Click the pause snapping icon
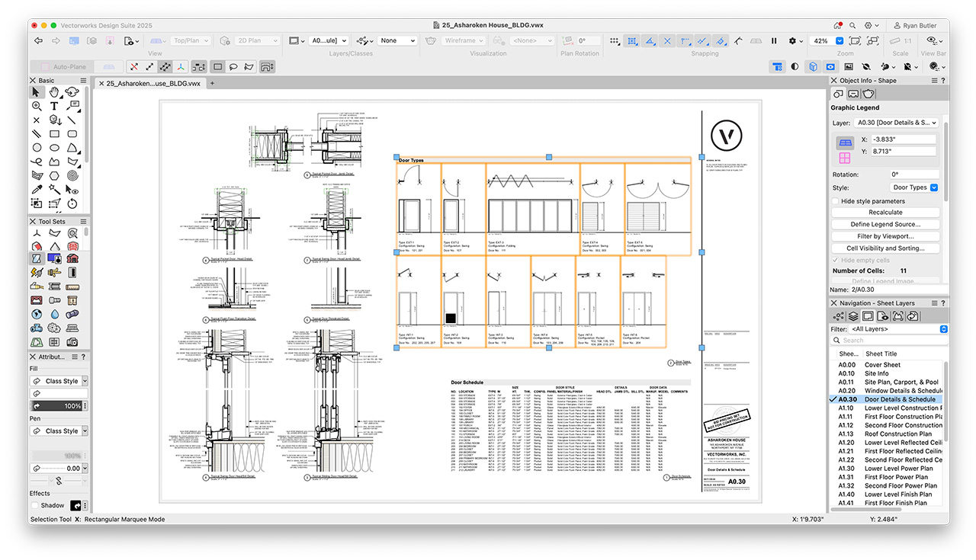The width and height of the screenshot is (976, 560). click(774, 41)
